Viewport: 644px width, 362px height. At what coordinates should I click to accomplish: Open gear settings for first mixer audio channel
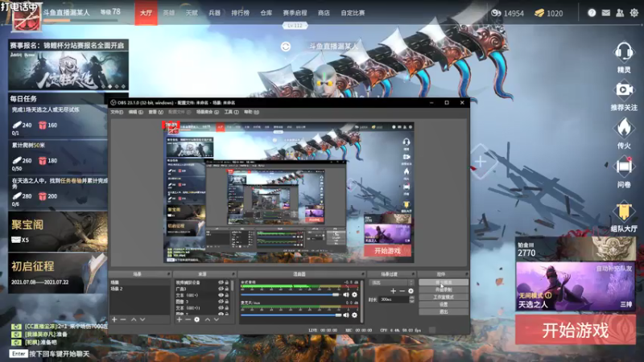click(x=354, y=294)
